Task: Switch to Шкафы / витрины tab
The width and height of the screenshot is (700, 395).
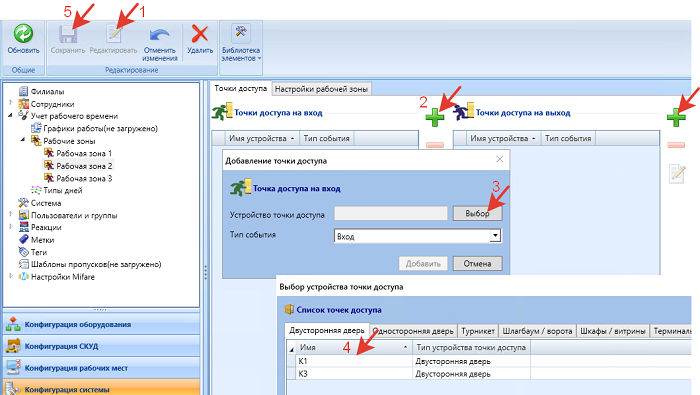Action: tap(612, 331)
